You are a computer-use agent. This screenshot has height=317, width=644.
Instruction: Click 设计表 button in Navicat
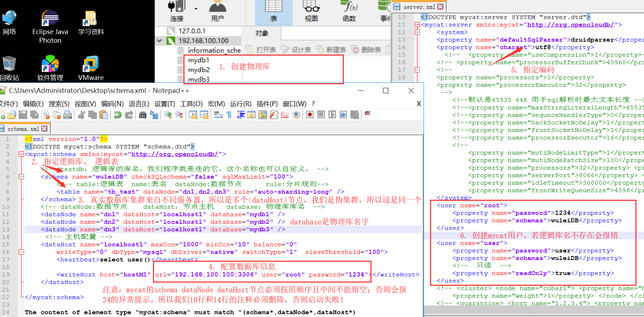[x=296, y=50]
